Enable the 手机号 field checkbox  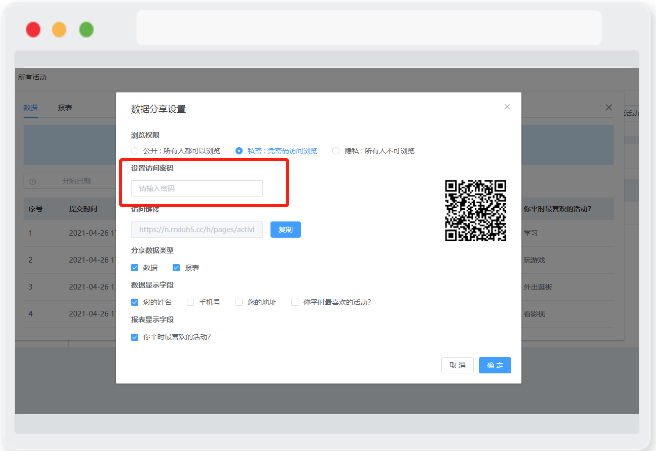tap(190, 302)
